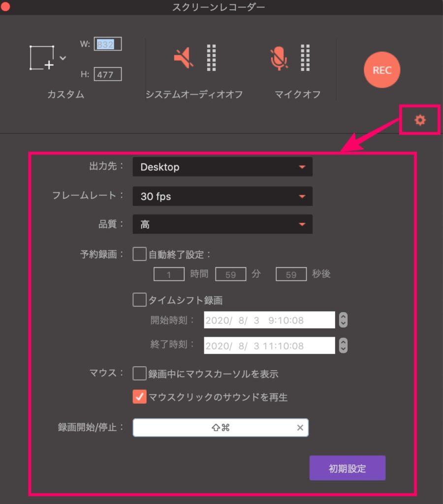Enable 録画中にマウスカーソルを表示 checkbox

point(139,374)
